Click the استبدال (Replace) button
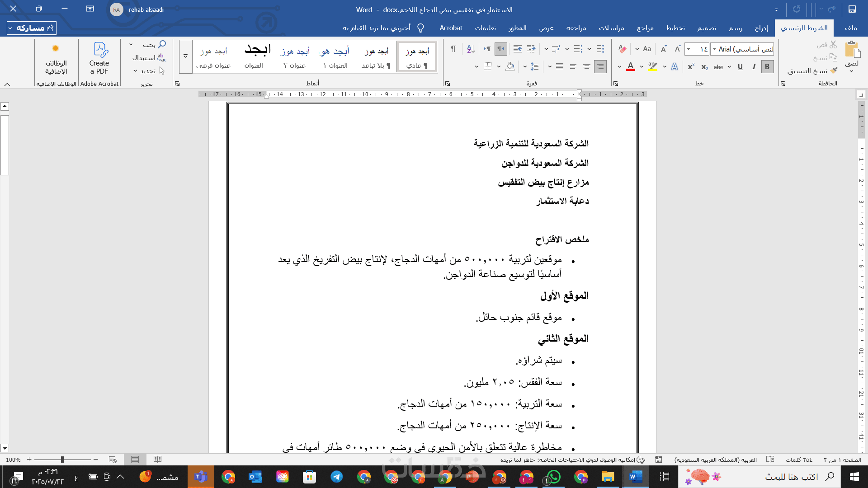The image size is (868, 488). pyautogui.click(x=149, y=58)
